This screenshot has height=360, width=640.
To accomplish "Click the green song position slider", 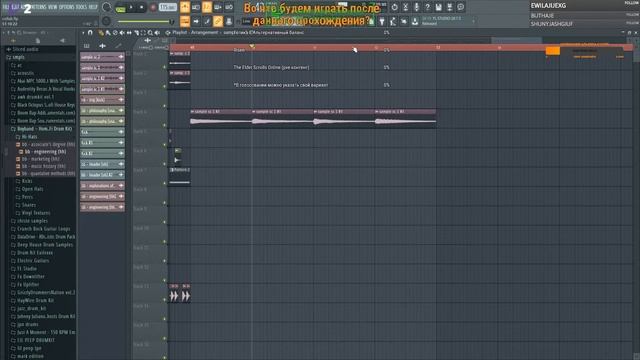I will pos(145,21).
